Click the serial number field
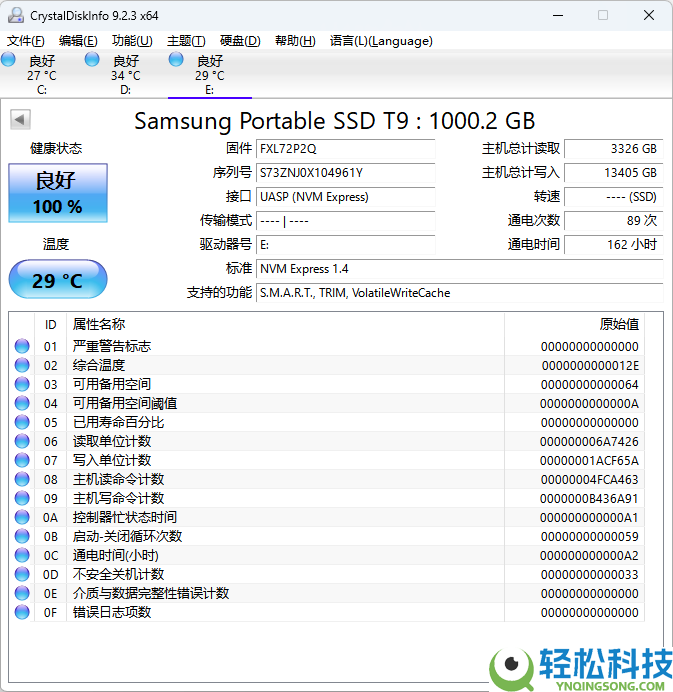 345,173
